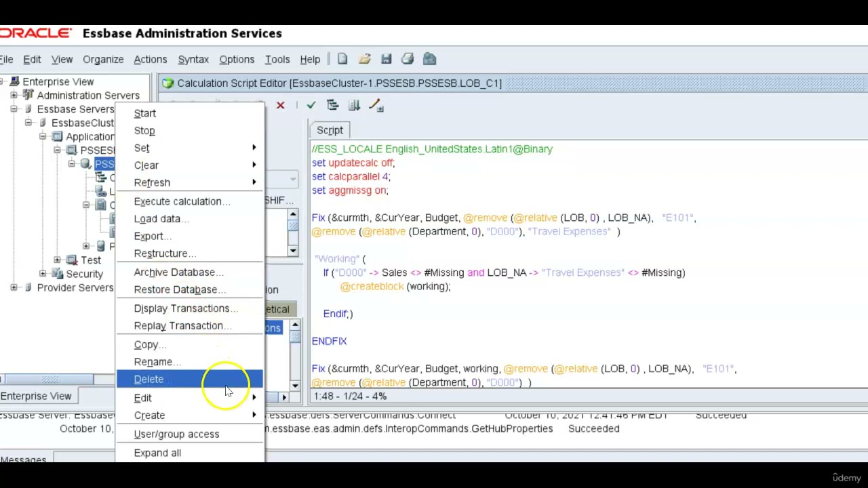Open the Actions menu in menu bar
The width and height of the screenshot is (868, 488).
pos(150,60)
